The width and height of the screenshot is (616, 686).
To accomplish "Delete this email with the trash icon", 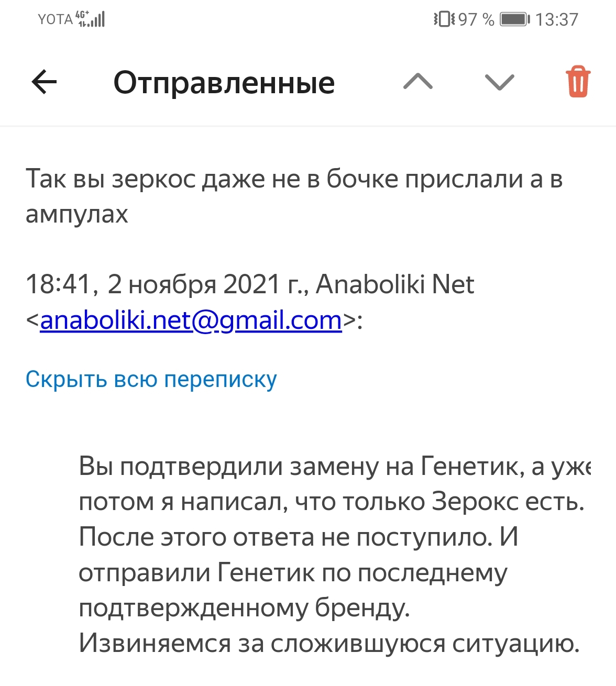I will (x=578, y=82).
